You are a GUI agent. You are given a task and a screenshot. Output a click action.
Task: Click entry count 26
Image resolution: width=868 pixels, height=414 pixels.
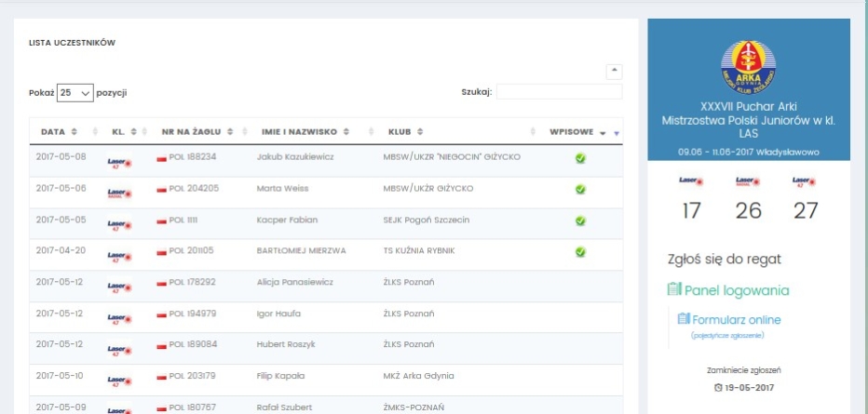click(x=748, y=210)
